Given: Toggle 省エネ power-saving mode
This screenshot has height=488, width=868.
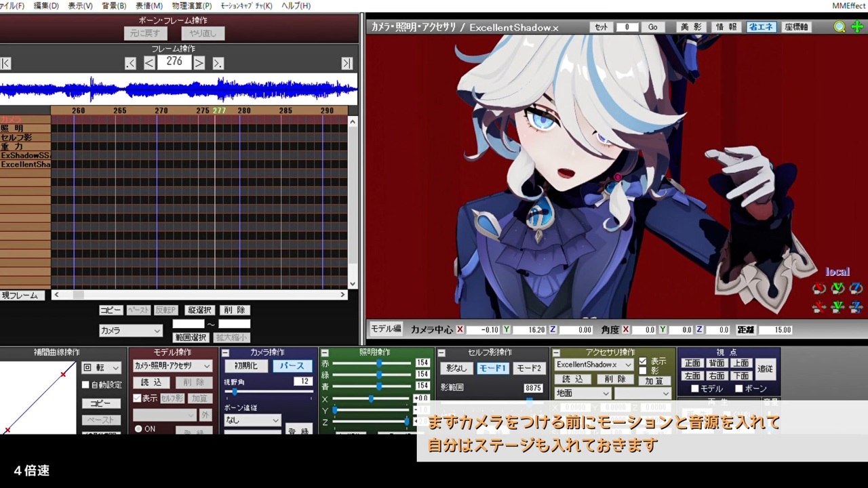Looking at the screenshot, I should click(x=761, y=27).
